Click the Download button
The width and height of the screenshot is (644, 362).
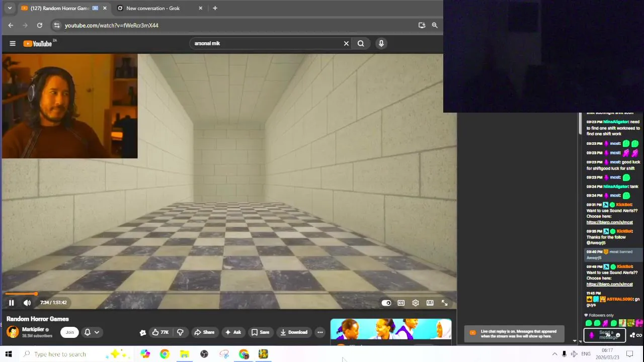pos(294,332)
